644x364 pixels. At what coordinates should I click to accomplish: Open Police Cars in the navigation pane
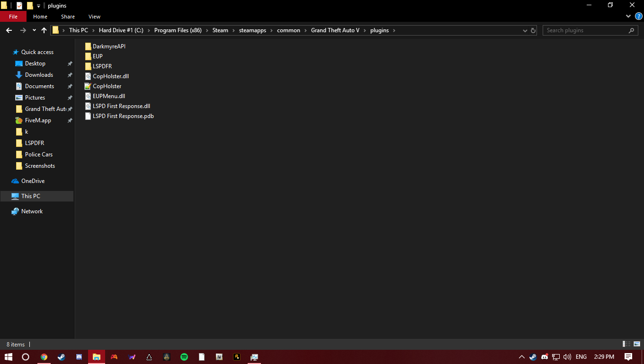pos(39,155)
